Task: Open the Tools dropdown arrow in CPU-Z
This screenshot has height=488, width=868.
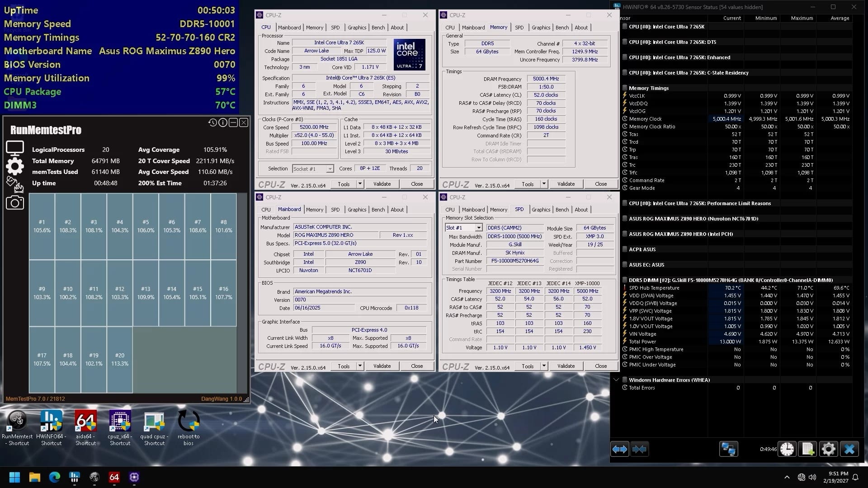Action: click(360, 184)
